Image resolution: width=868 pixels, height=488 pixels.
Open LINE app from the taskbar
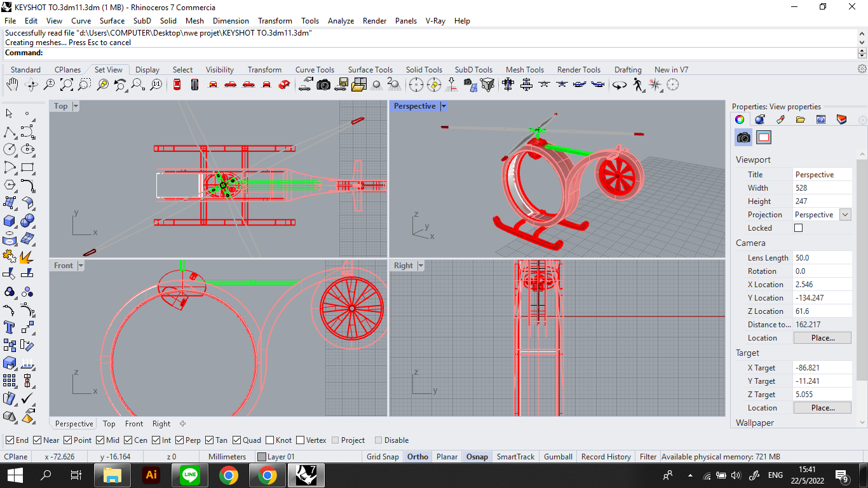[190, 475]
